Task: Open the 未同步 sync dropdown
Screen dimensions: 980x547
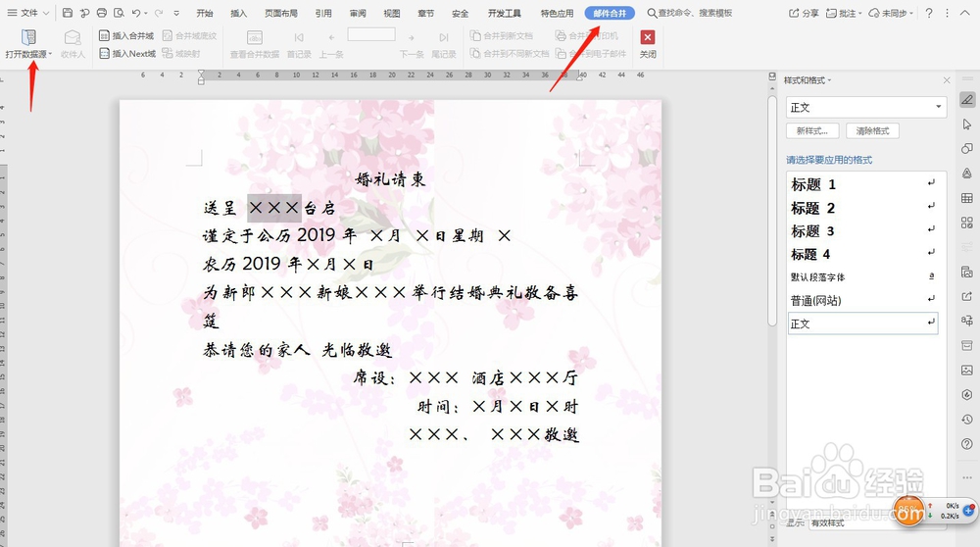Action: click(911, 13)
